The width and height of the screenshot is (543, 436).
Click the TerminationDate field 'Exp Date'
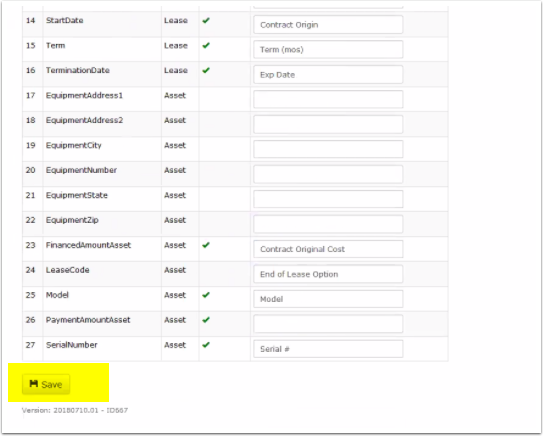(x=328, y=74)
